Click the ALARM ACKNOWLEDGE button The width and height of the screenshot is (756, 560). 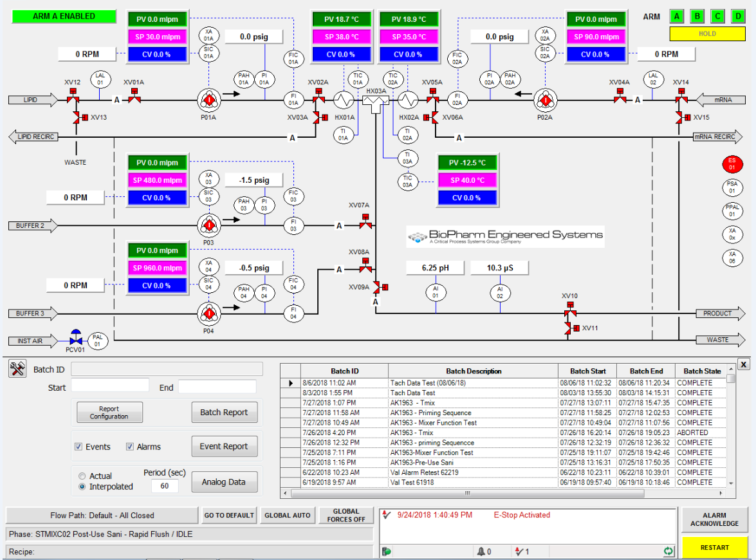click(x=714, y=519)
